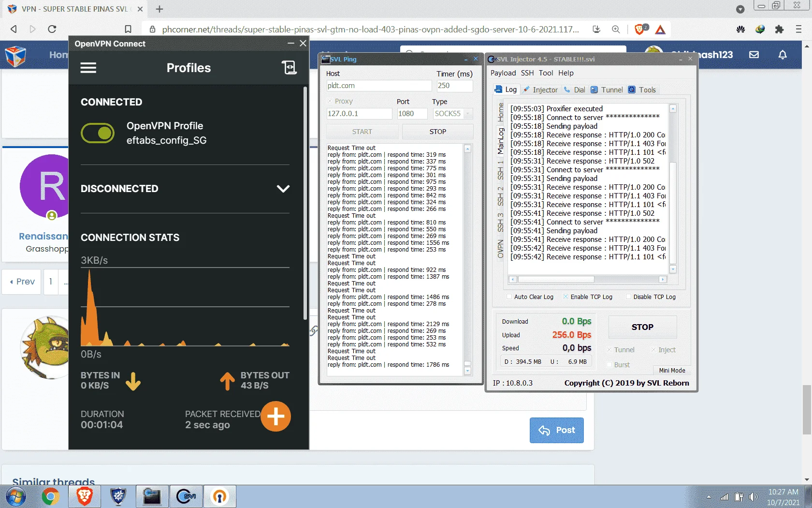Click the log horizontal scrollbar in SVL Injector
This screenshot has width=812, height=508.
pos(556,280)
